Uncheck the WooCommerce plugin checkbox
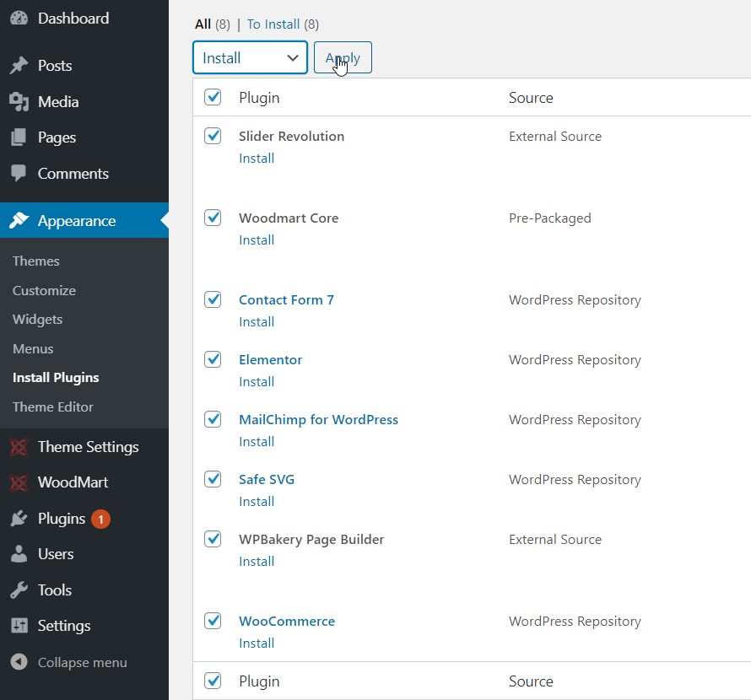The height and width of the screenshot is (700, 751). [213, 621]
